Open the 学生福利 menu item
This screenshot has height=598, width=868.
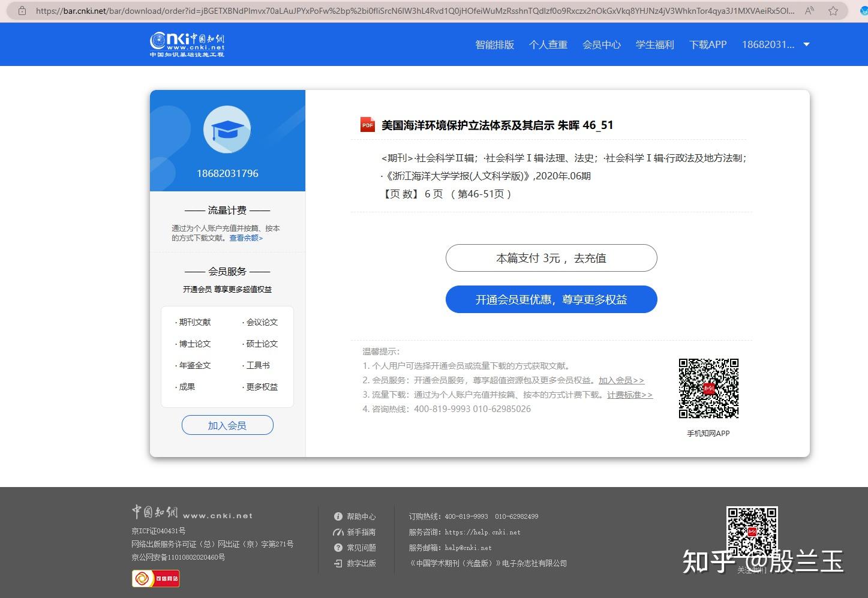655,44
